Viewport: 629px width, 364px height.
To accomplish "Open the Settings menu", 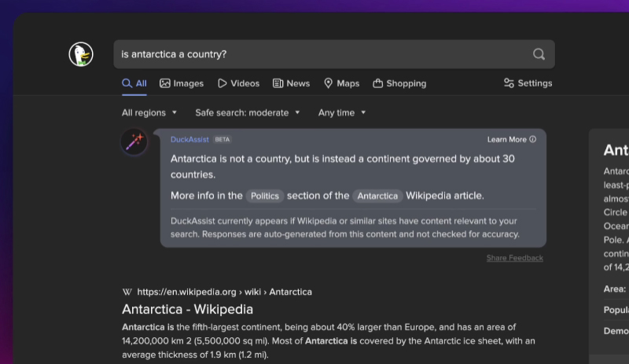I will (x=528, y=83).
